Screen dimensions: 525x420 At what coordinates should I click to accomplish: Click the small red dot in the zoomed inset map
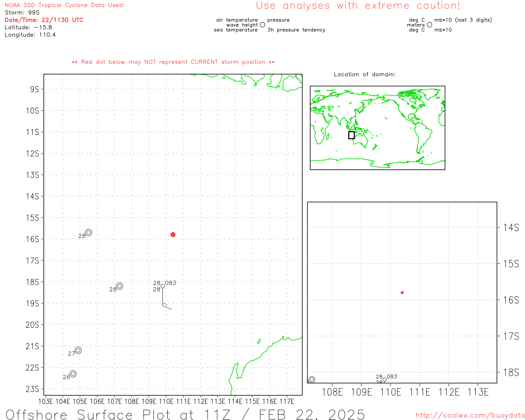coord(402,292)
